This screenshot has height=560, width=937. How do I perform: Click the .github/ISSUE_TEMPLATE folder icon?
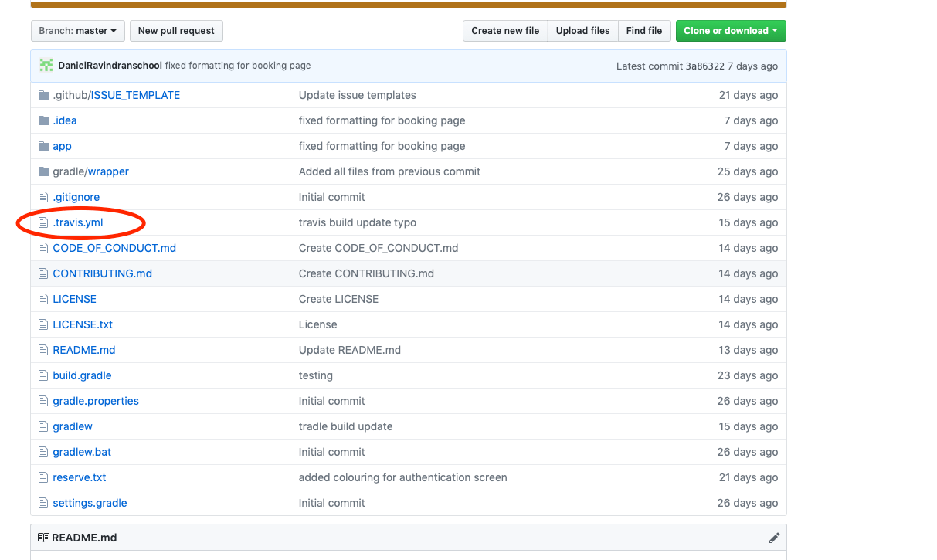pyautogui.click(x=44, y=94)
